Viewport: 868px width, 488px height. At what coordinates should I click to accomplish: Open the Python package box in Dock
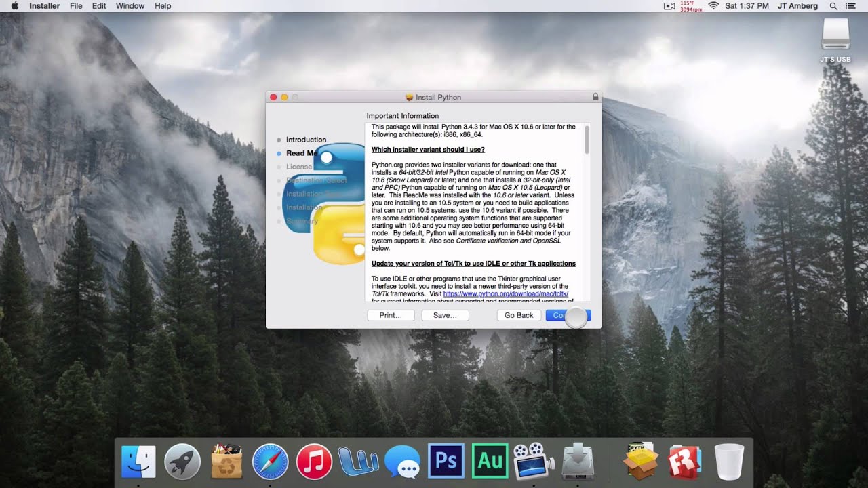[641, 462]
